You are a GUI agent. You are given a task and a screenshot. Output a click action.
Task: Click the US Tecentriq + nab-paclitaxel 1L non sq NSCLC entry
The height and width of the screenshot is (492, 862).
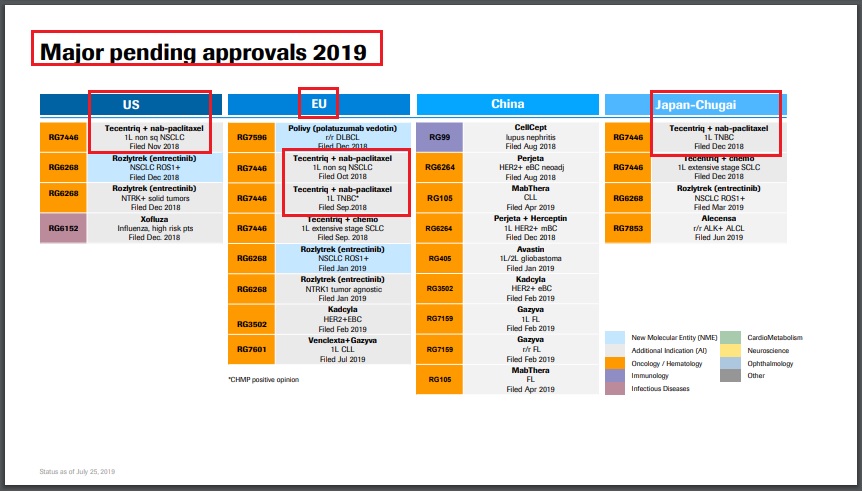point(154,137)
